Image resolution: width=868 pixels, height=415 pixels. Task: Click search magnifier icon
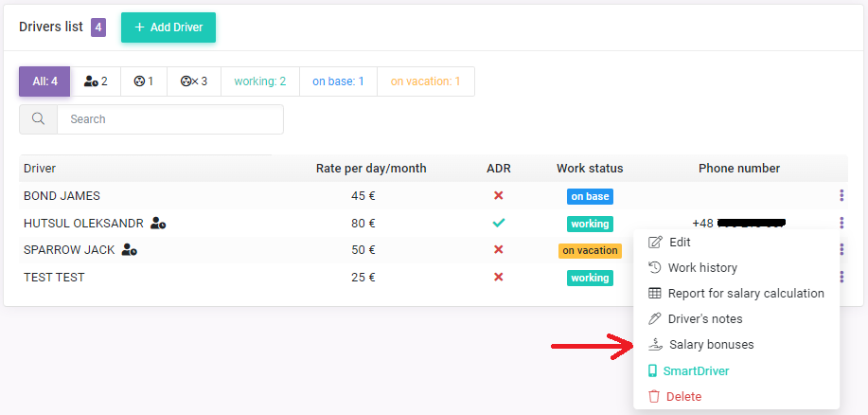pyautogui.click(x=38, y=119)
